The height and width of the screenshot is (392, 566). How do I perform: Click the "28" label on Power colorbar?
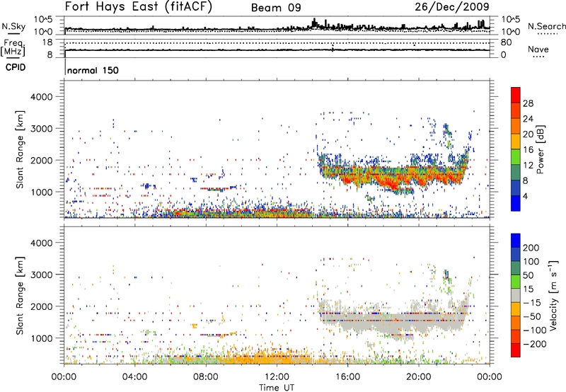[x=528, y=103]
